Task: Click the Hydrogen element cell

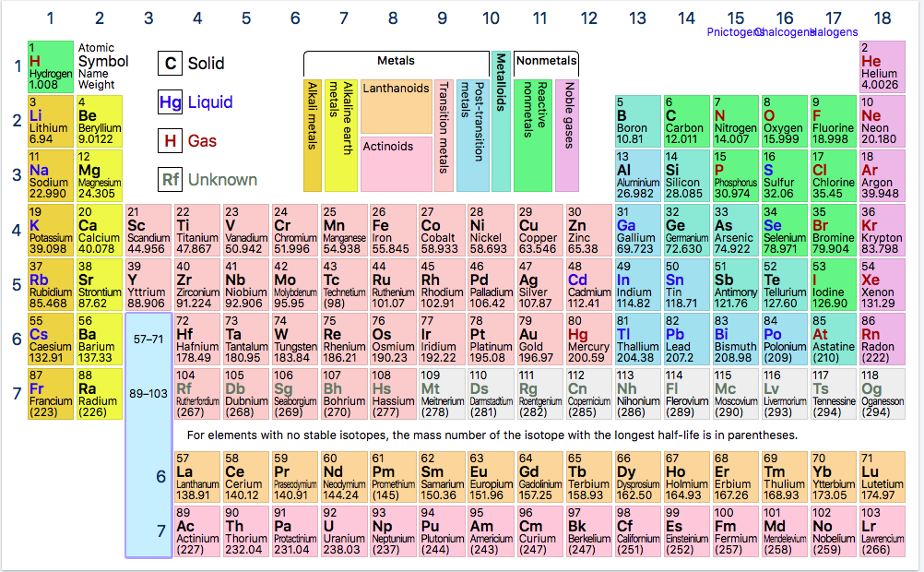Action: [50, 66]
